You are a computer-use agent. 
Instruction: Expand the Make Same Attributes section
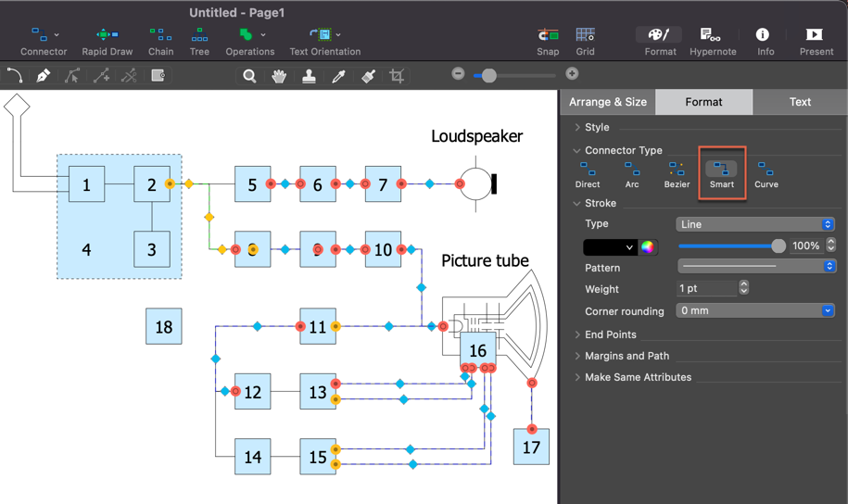577,377
